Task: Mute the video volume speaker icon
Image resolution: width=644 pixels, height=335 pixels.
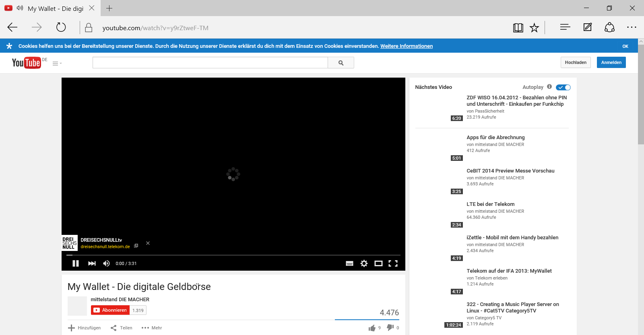Action: (x=106, y=263)
